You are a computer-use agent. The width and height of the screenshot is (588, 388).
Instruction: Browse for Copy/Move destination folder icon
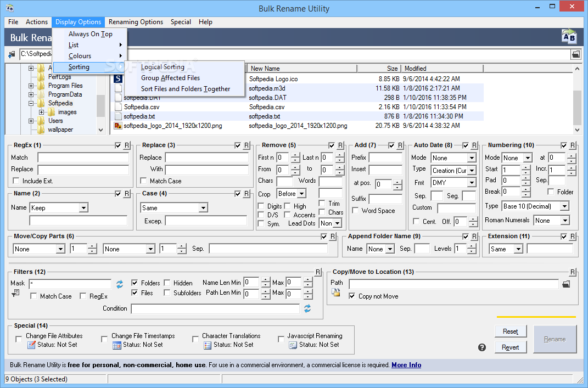(x=566, y=284)
